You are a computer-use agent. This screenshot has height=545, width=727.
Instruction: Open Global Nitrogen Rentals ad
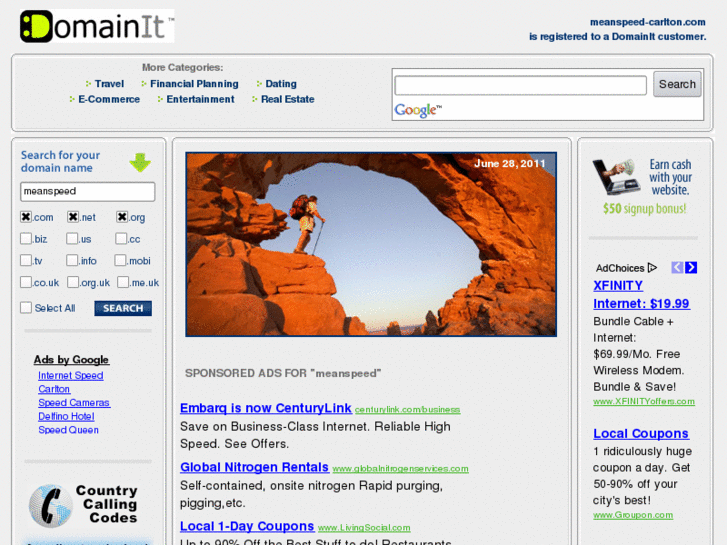[255, 467]
